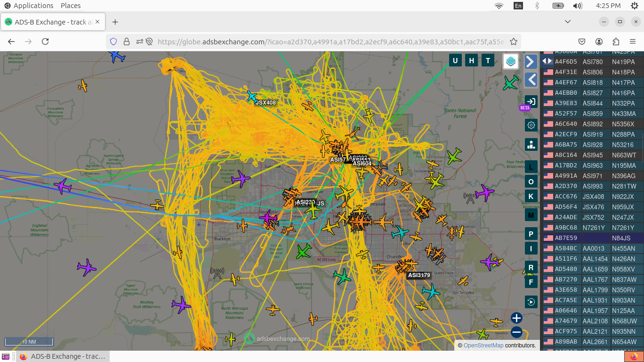Open the list all tabs dropdown
This screenshot has height=362, width=644.
(568, 22)
